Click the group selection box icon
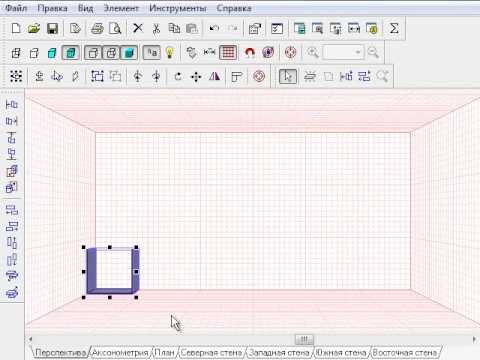480x360 pixels. [x=97, y=76]
